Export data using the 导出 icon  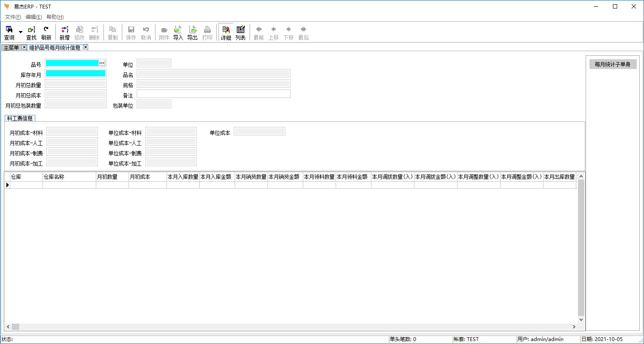point(193,32)
